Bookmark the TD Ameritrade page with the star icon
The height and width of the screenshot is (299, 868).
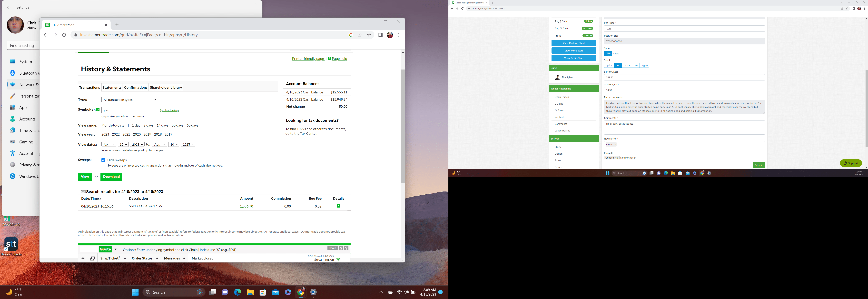[x=369, y=35]
